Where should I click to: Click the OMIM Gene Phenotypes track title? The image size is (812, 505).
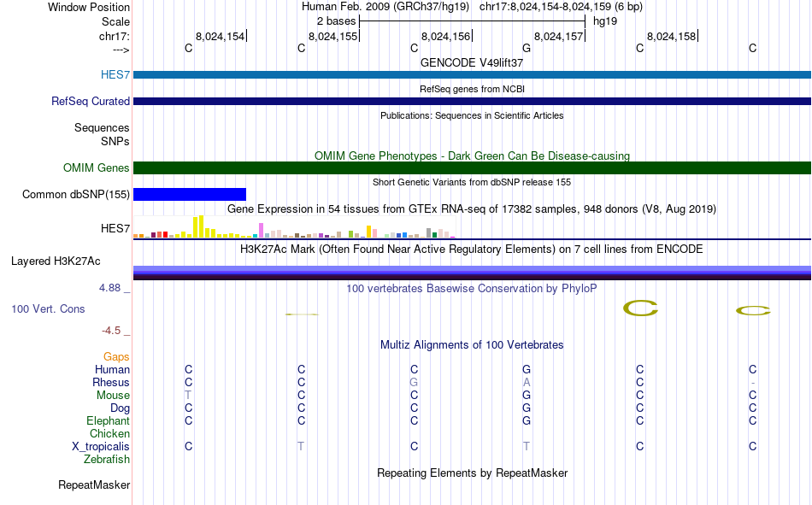472,156
